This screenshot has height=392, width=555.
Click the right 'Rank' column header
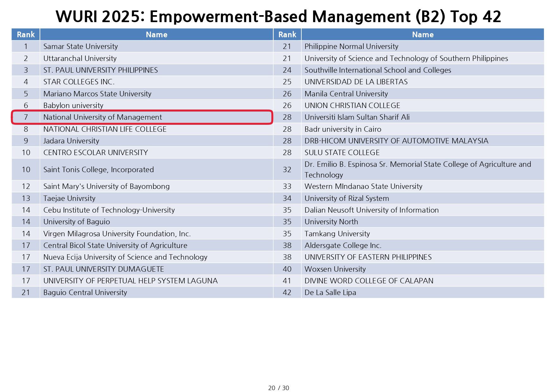click(x=287, y=34)
